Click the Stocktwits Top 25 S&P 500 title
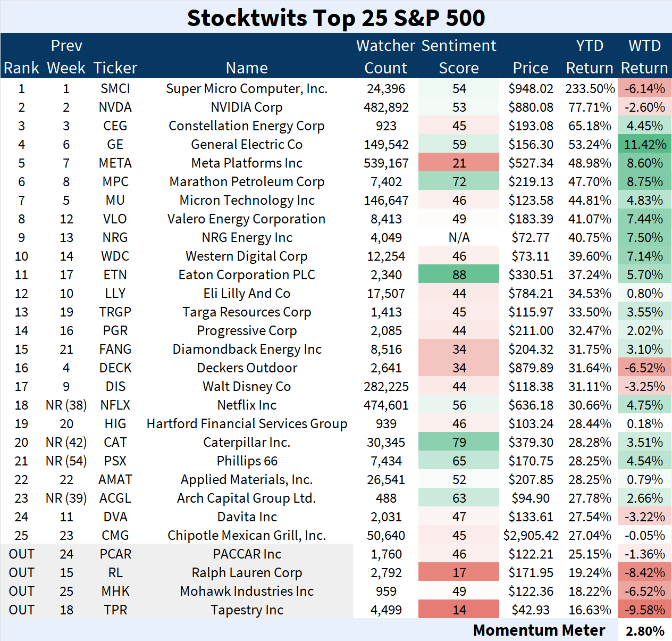 (x=336, y=17)
